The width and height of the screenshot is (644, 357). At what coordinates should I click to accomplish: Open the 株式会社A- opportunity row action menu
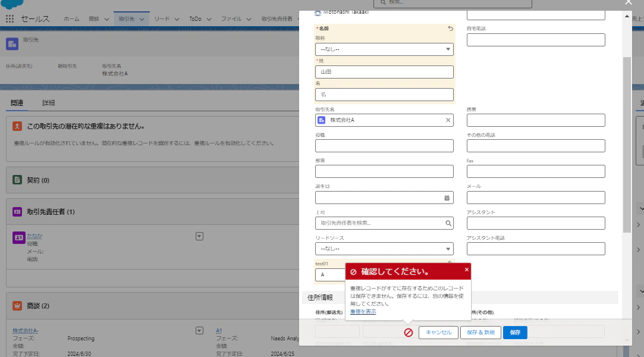click(199, 331)
